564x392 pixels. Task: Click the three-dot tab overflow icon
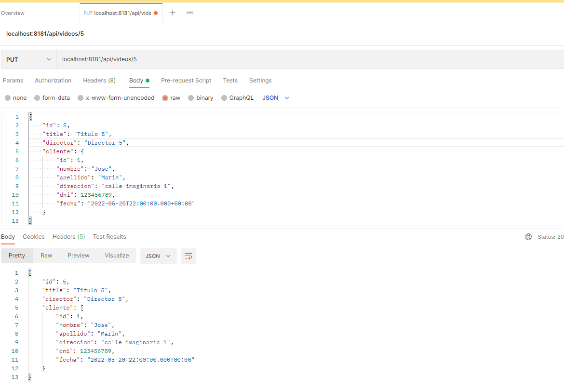click(189, 13)
